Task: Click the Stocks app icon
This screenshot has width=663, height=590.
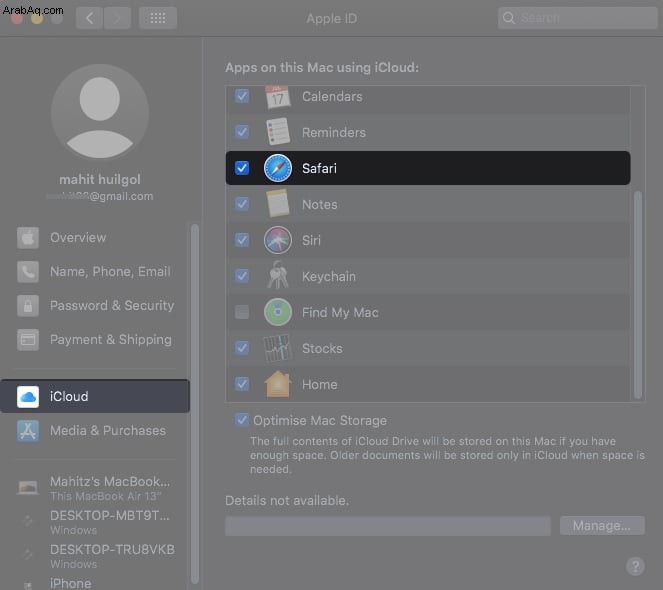Action: click(277, 348)
